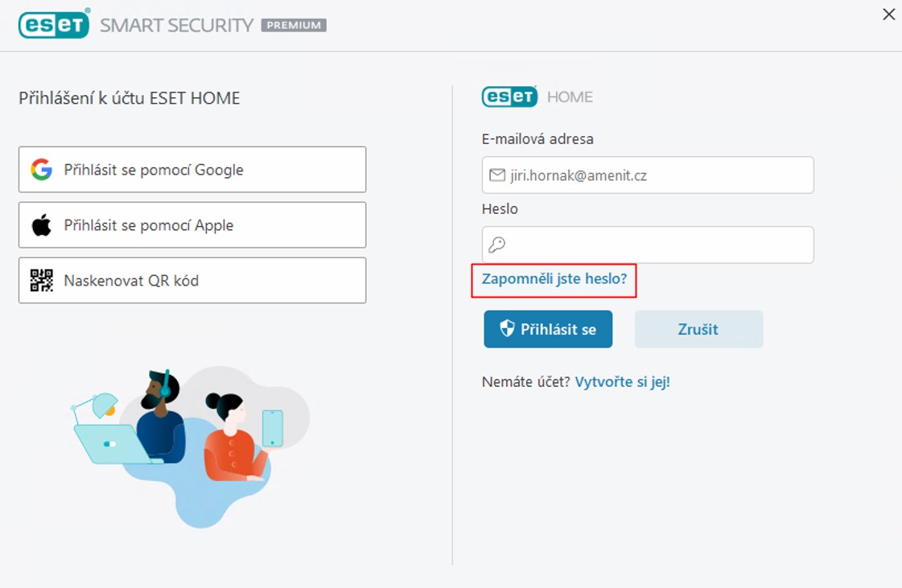Close the ESET login dialog window
The width and height of the screenshot is (902, 588).
pyautogui.click(x=889, y=14)
